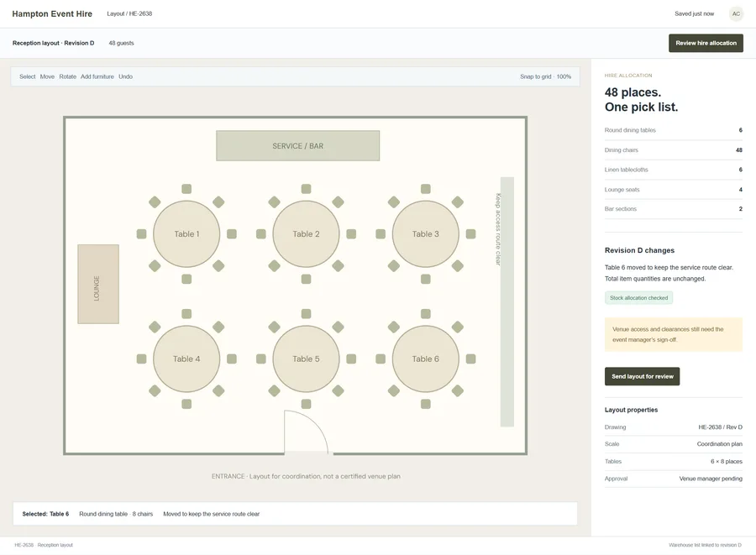
Task: Select Table 4 on the floor plan
Action: tap(186, 359)
